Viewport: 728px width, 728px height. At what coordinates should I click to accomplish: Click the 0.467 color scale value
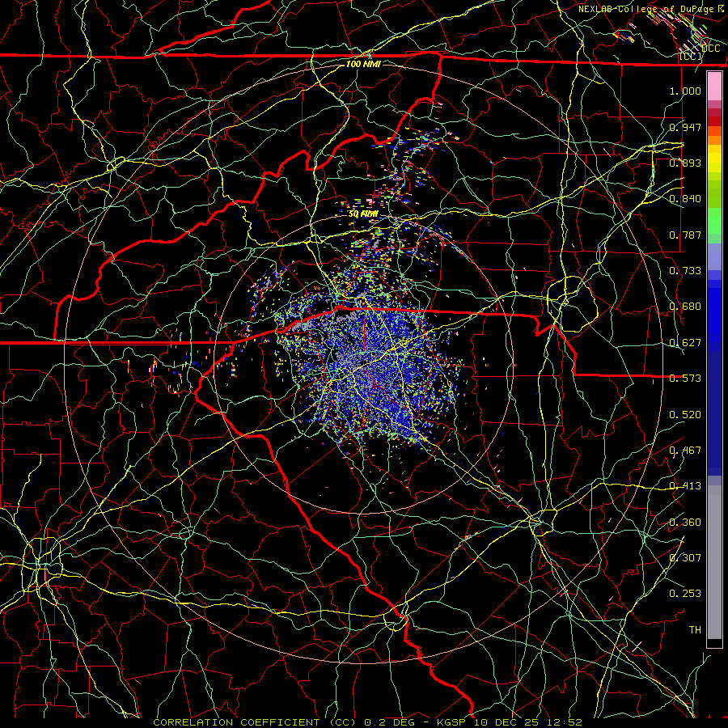tap(685, 451)
